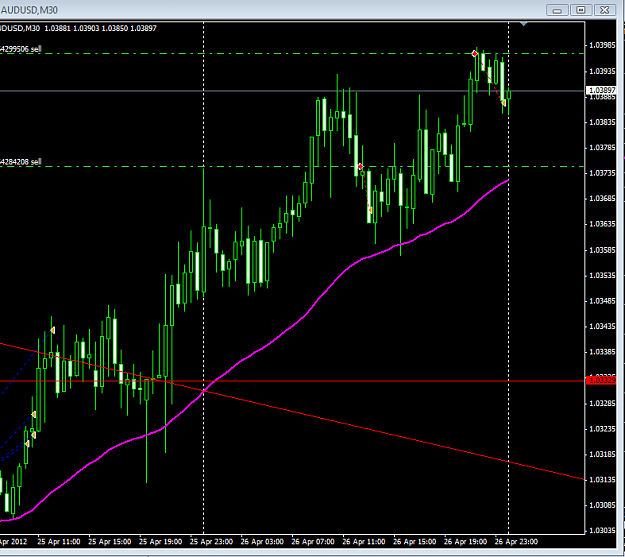Click the 26 Apr 23:00 time label

click(x=516, y=542)
